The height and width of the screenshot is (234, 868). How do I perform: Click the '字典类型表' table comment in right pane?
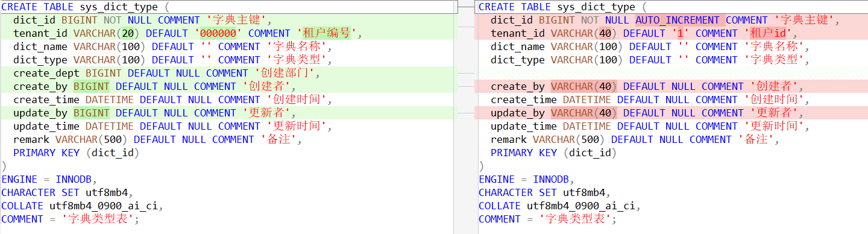coord(575,219)
